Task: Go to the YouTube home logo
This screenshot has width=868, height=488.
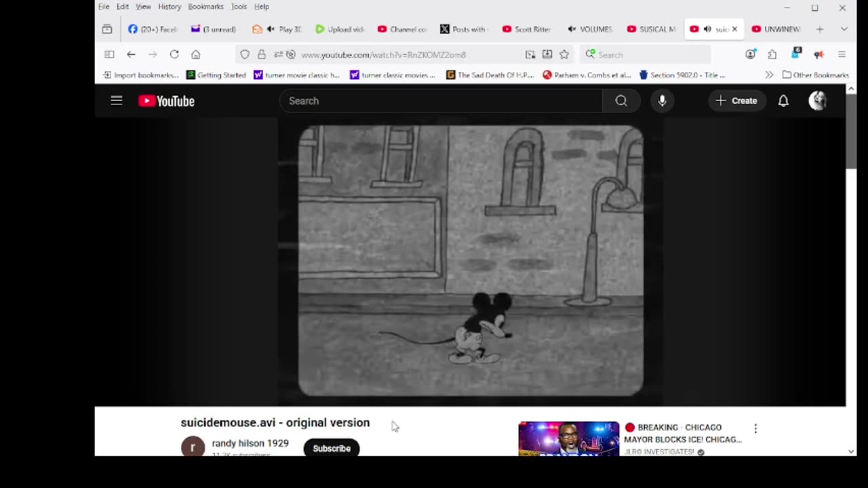Action: tap(166, 101)
